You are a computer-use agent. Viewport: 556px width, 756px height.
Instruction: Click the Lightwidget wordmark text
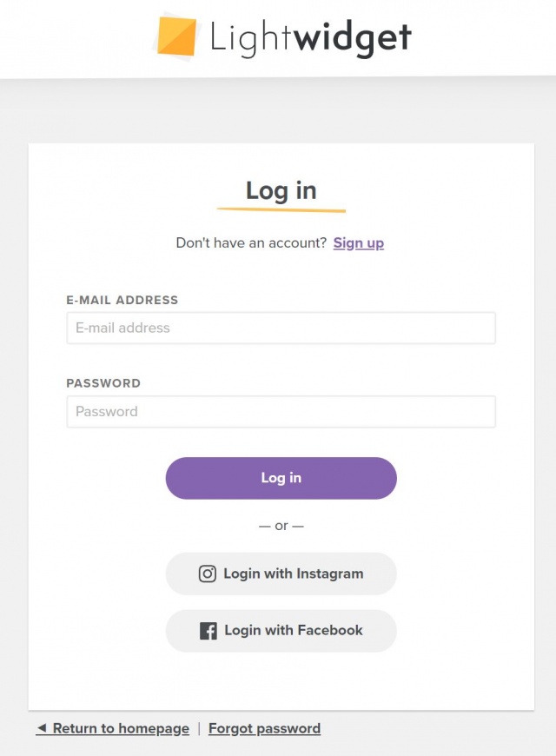click(310, 37)
